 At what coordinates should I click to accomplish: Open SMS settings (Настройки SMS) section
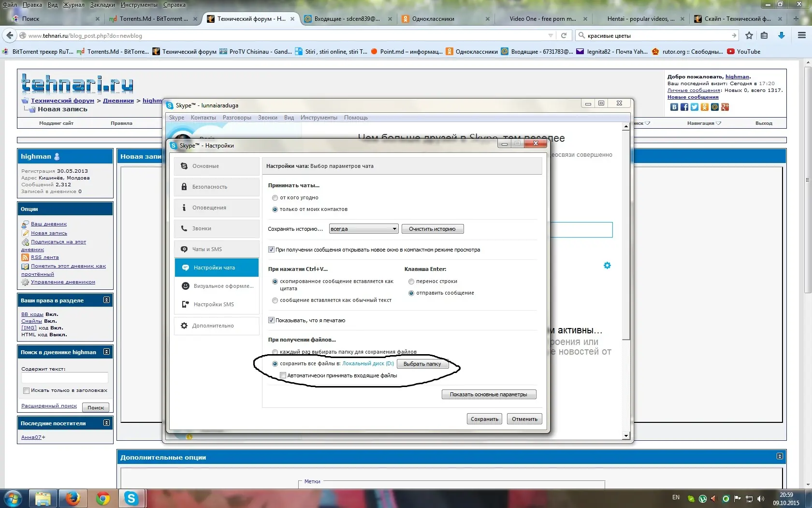click(217, 304)
